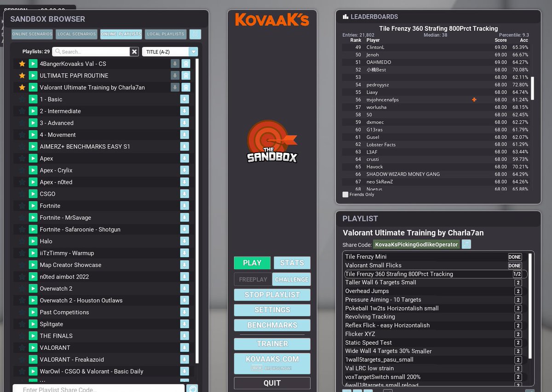Favorite the Fortnite playlist
The width and height of the screenshot is (552, 392).
[22, 206]
